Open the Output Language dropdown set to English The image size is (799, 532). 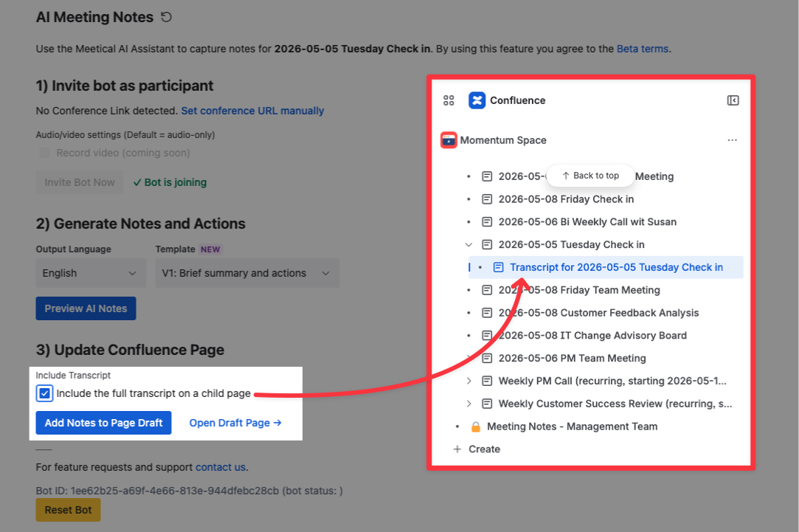tap(91, 273)
